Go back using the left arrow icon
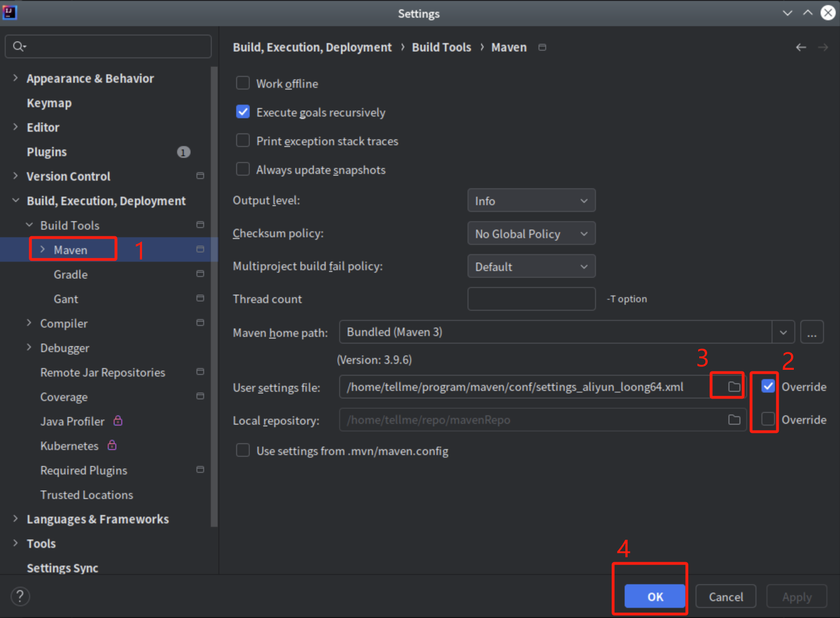This screenshot has width=840, height=618. (801, 47)
